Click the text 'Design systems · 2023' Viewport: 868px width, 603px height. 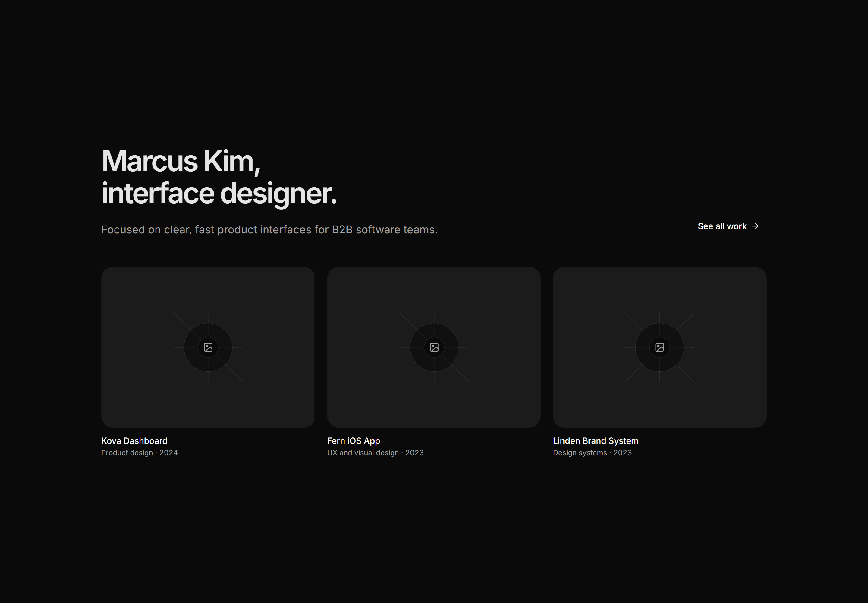(592, 453)
